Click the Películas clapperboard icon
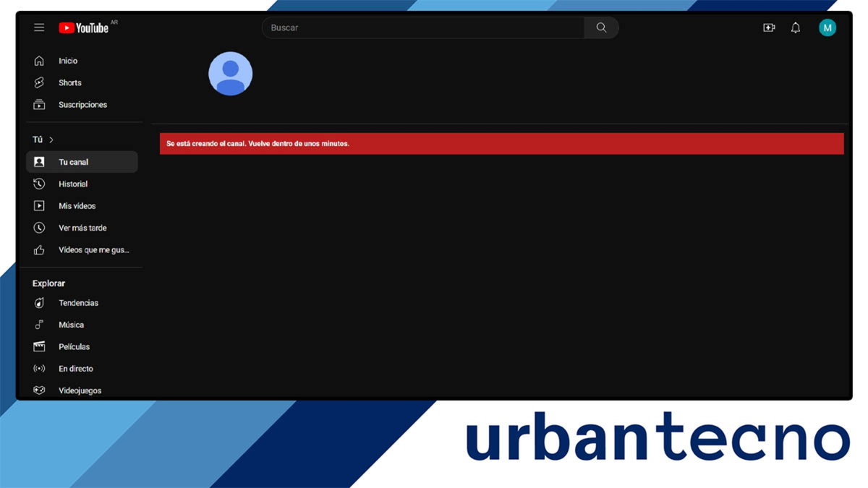Screen dimensions: 868x488 [x=39, y=346]
